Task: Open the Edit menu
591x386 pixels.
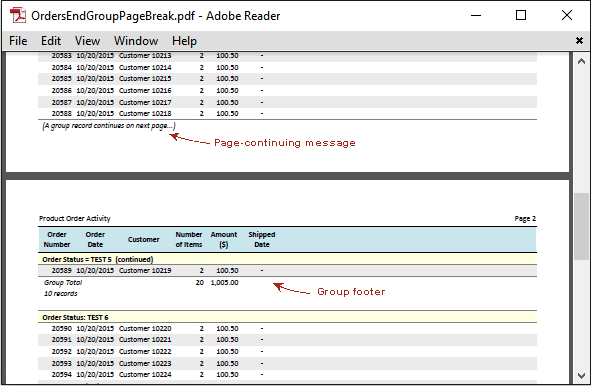Action: 51,41
